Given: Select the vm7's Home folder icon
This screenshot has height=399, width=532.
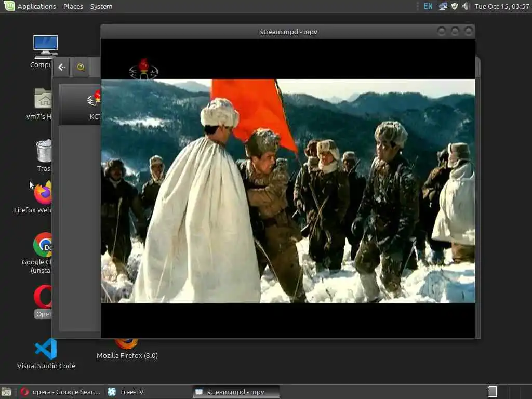Looking at the screenshot, I should (x=43, y=103).
